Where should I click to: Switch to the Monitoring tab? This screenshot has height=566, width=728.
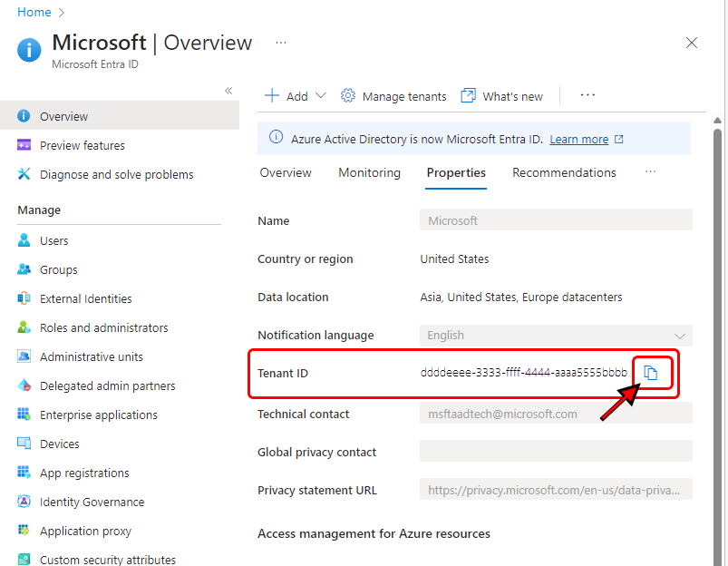[369, 172]
